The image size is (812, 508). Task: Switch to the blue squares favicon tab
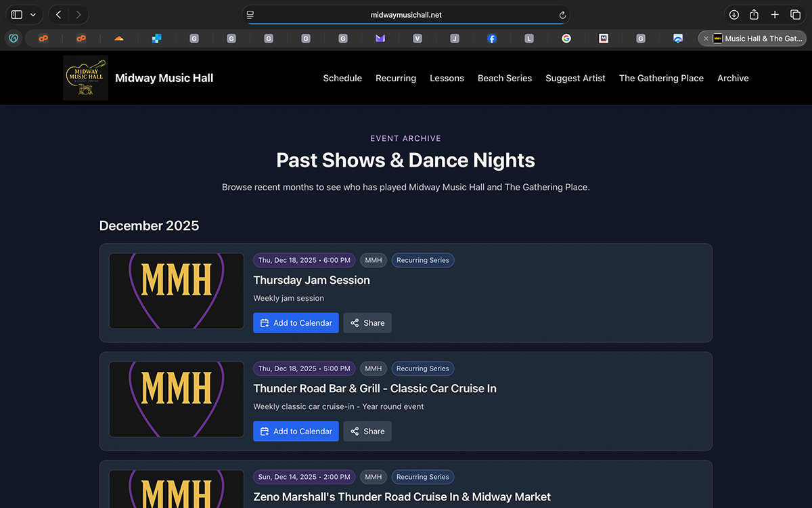click(156, 39)
